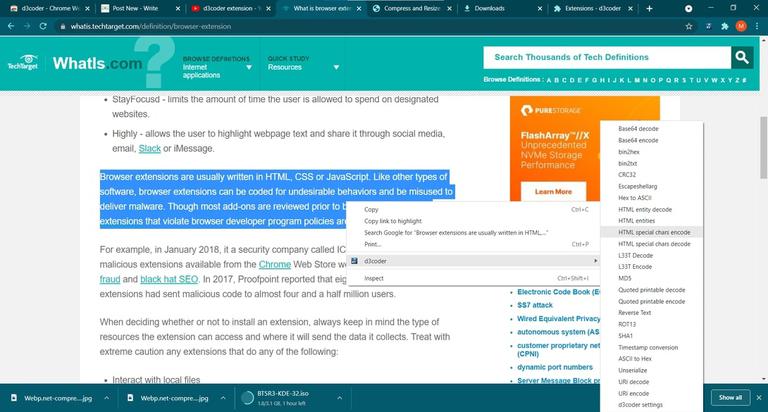This screenshot has width=768, height=412.
Task: Click the d3coder icon in context menu
Action: [354, 261]
